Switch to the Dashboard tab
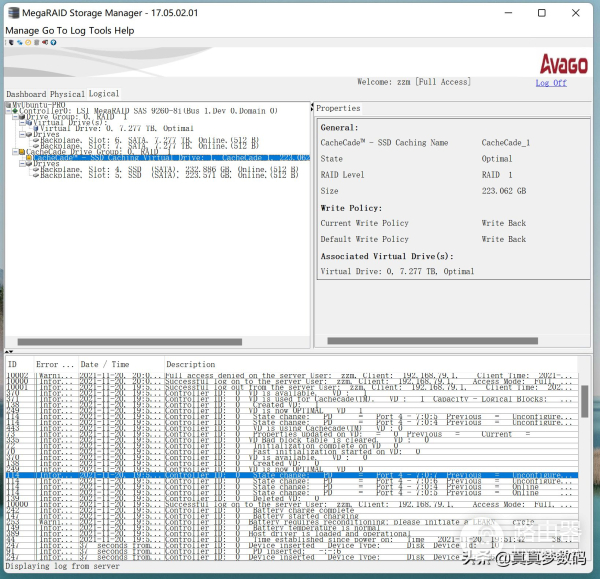 pos(26,94)
